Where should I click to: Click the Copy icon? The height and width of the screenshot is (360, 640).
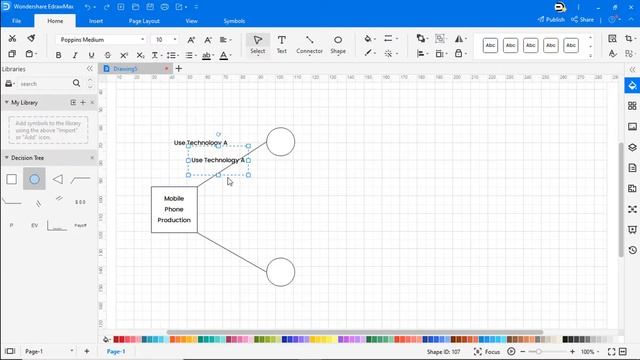[x=12, y=54]
